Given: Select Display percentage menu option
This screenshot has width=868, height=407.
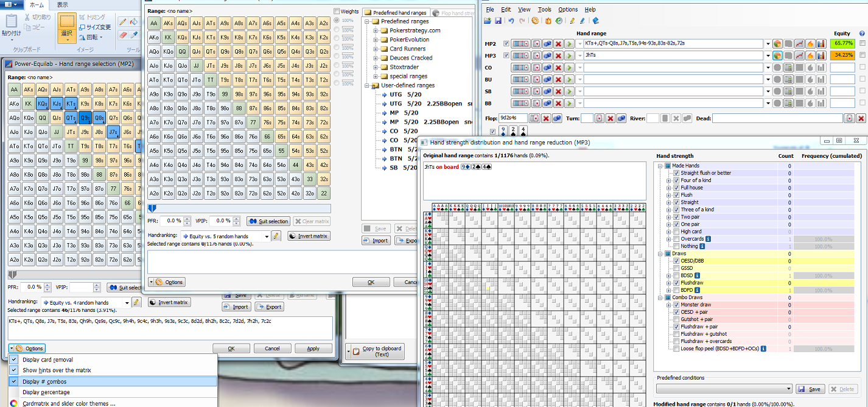Looking at the screenshot, I should pos(46,392).
